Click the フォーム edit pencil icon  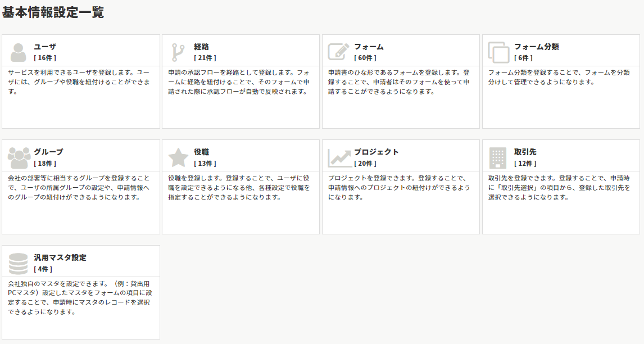(x=338, y=52)
